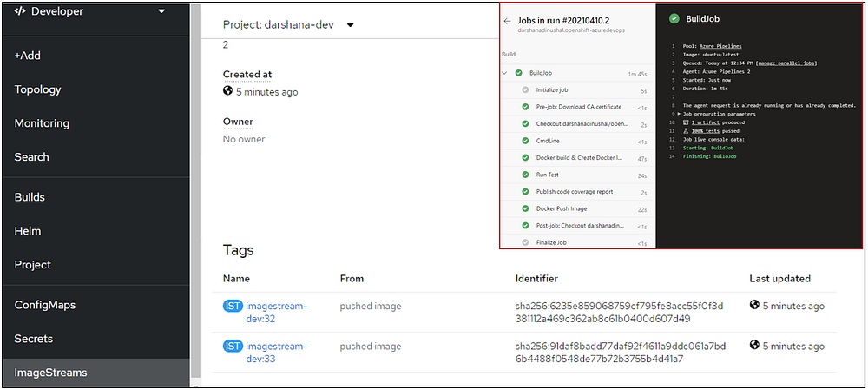Select the Pre-job: Download CA certificate step
The height and width of the screenshot is (390, 868).
coord(578,107)
